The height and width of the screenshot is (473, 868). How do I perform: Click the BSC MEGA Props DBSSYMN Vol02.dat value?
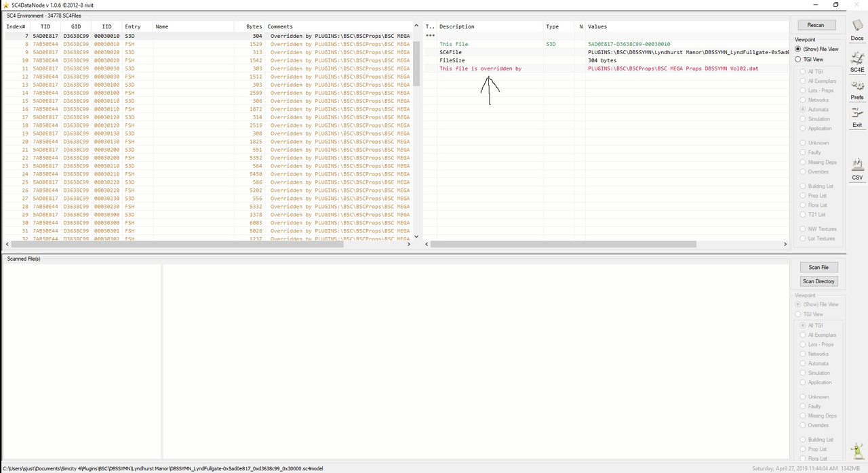pyautogui.click(x=673, y=68)
